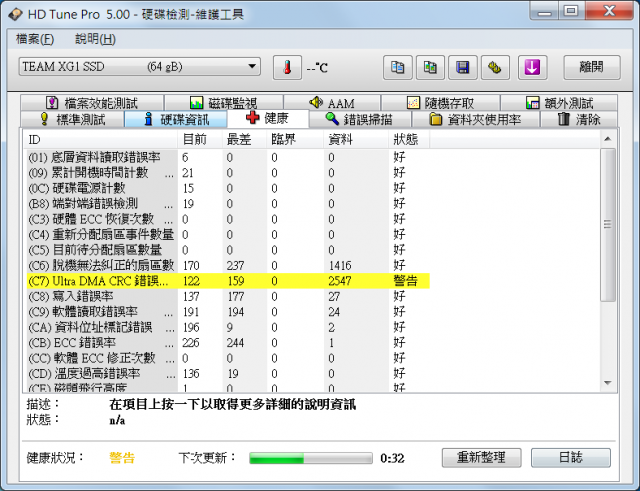Click the ID column header

(100, 140)
